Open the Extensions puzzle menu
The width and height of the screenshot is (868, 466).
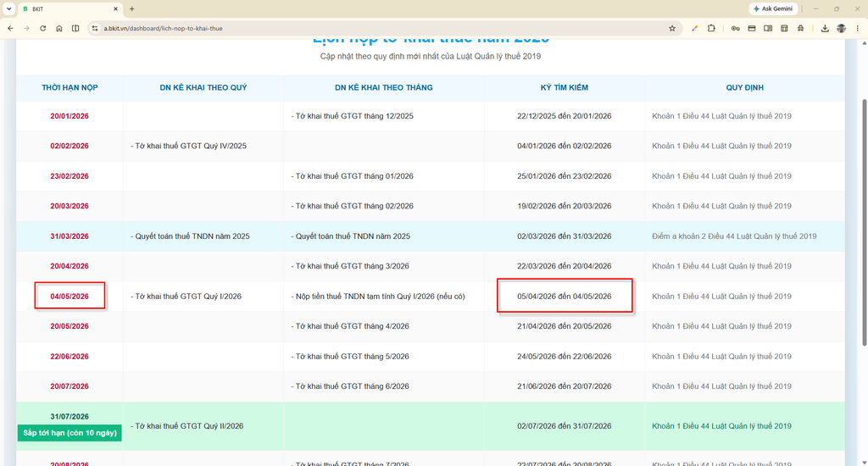(711, 28)
